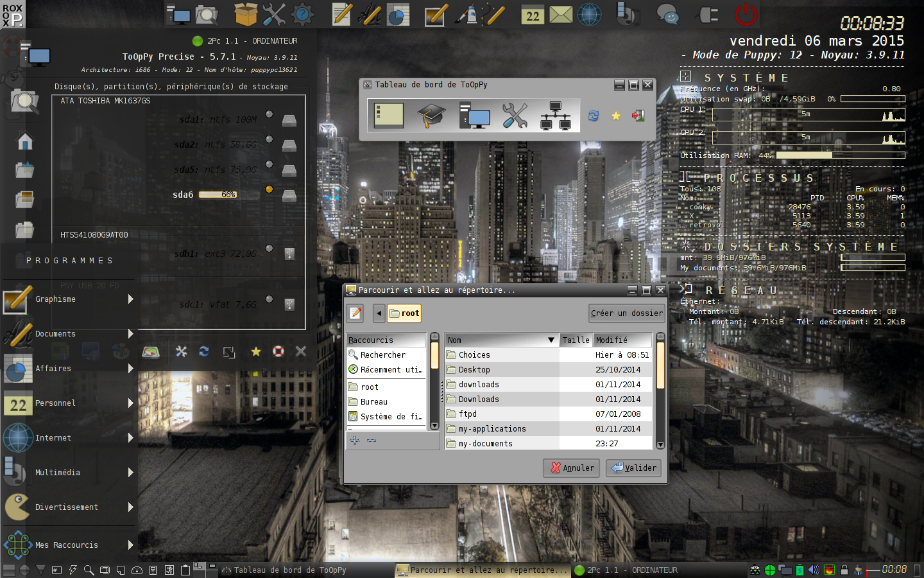
Task: Expand the Multimédia submenu arrow
Action: [x=131, y=473]
